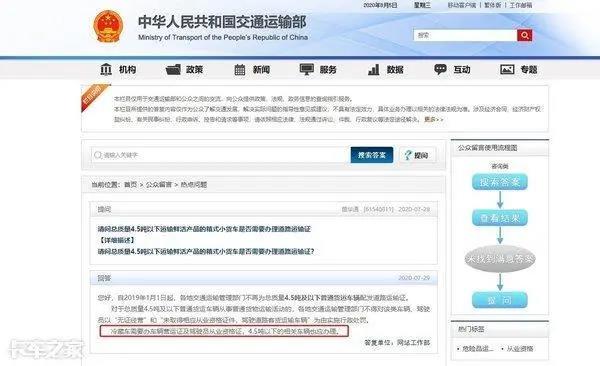
Task: Click the 【详细描述】 label
Action: [116, 240]
